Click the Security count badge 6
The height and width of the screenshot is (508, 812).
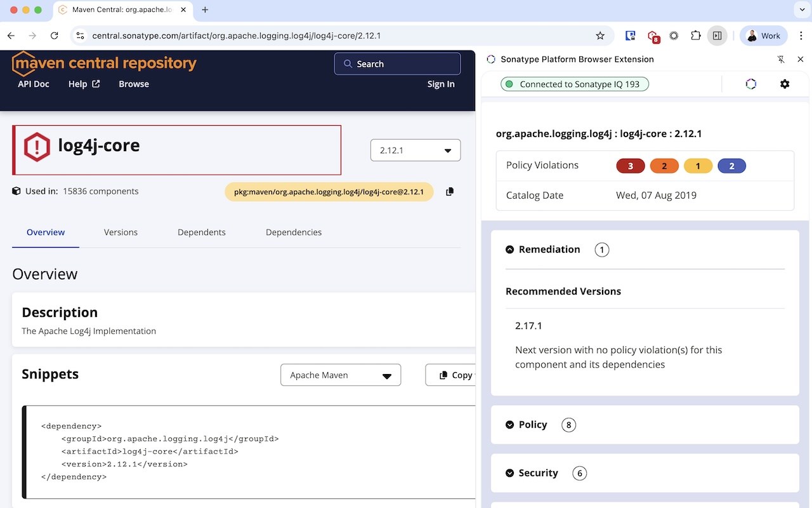579,474
